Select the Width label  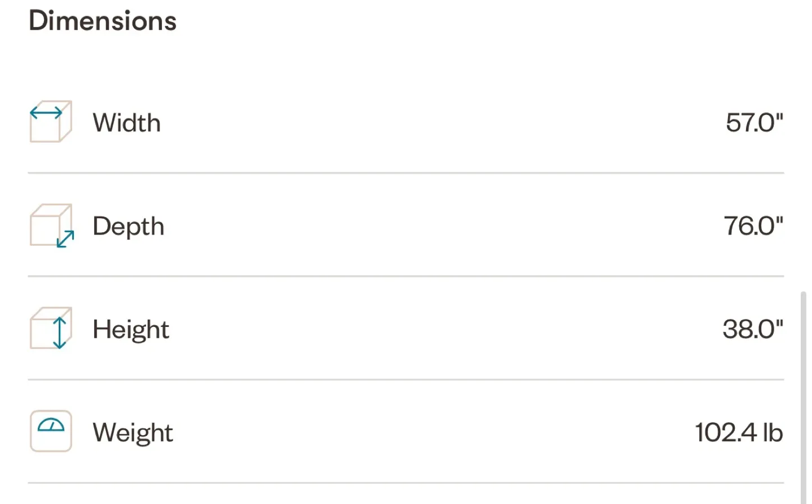[x=127, y=123]
